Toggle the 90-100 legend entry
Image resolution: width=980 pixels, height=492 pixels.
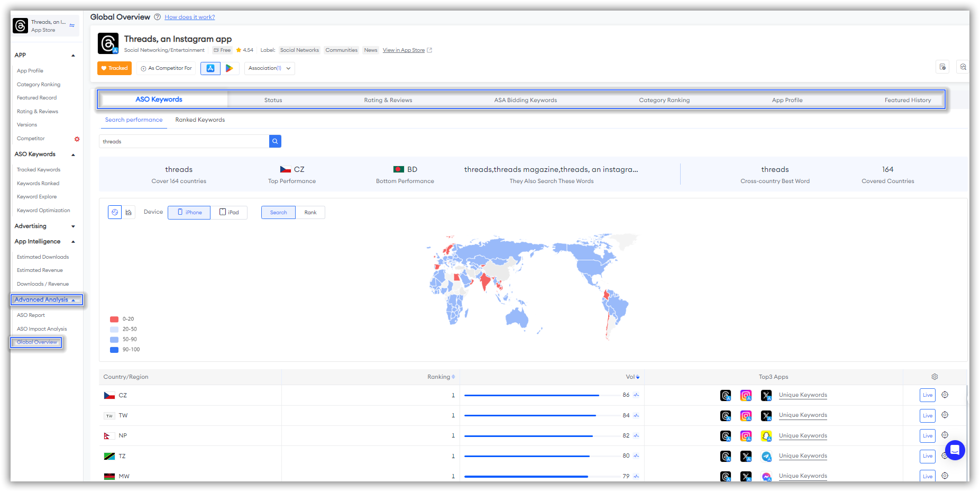coord(125,349)
